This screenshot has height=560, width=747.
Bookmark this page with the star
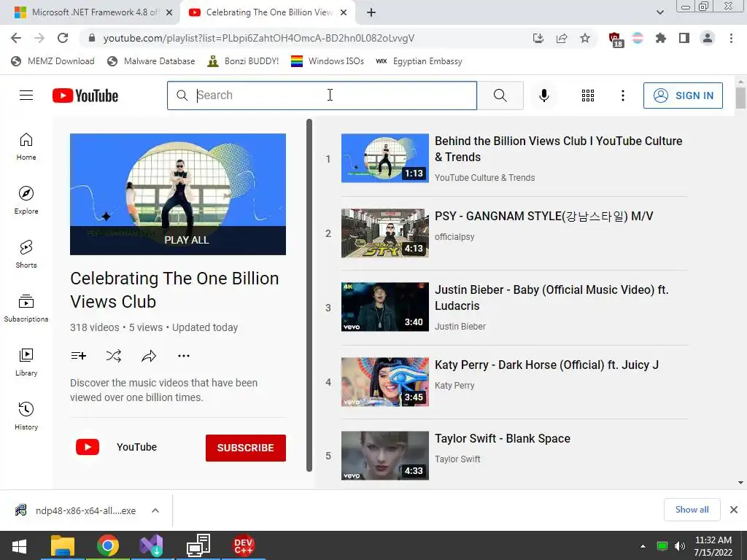pos(585,38)
